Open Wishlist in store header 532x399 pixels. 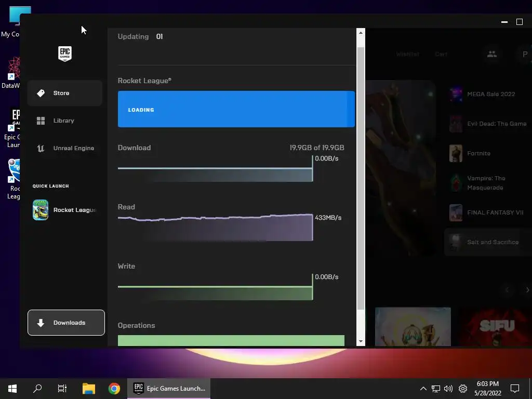click(407, 54)
